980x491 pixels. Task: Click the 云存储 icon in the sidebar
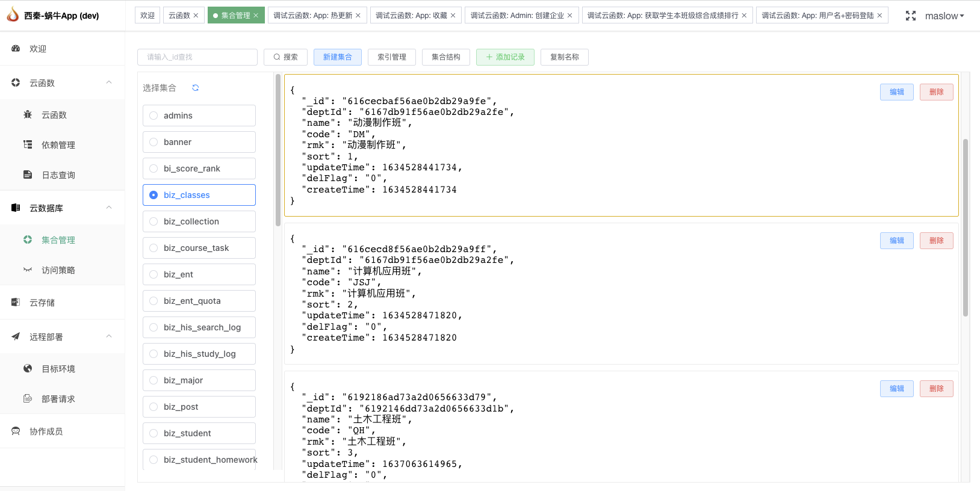(x=16, y=303)
